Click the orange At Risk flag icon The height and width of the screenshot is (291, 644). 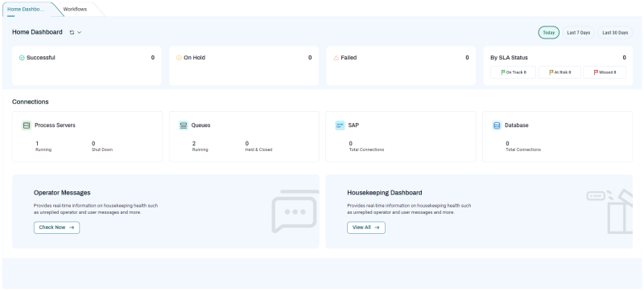(x=551, y=72)
